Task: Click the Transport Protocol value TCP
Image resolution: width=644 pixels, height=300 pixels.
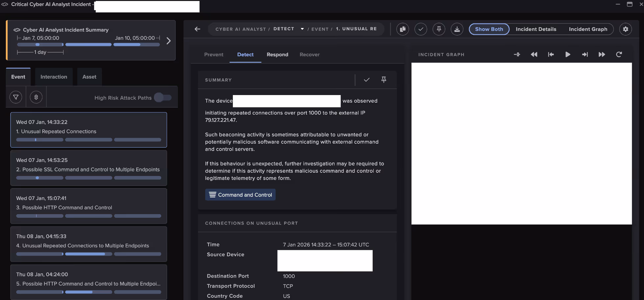Action: click(x=288, y=286)
